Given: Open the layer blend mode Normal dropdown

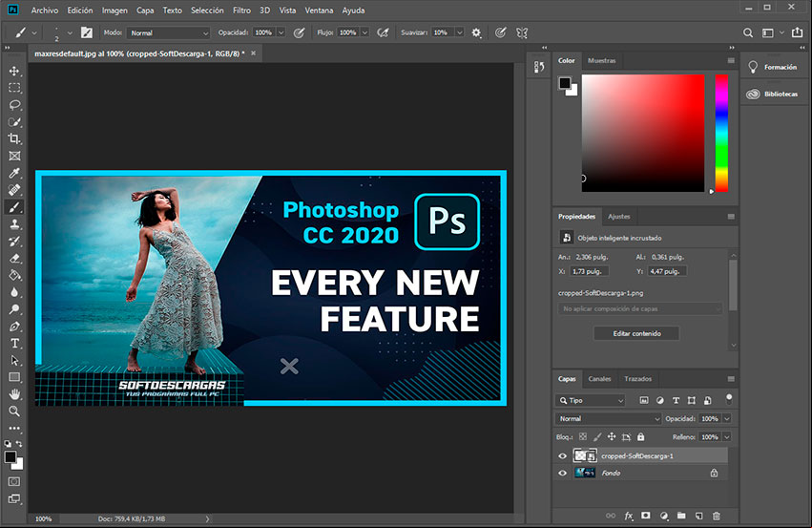Looking at the screenshot, I should [x=609, y=418].
